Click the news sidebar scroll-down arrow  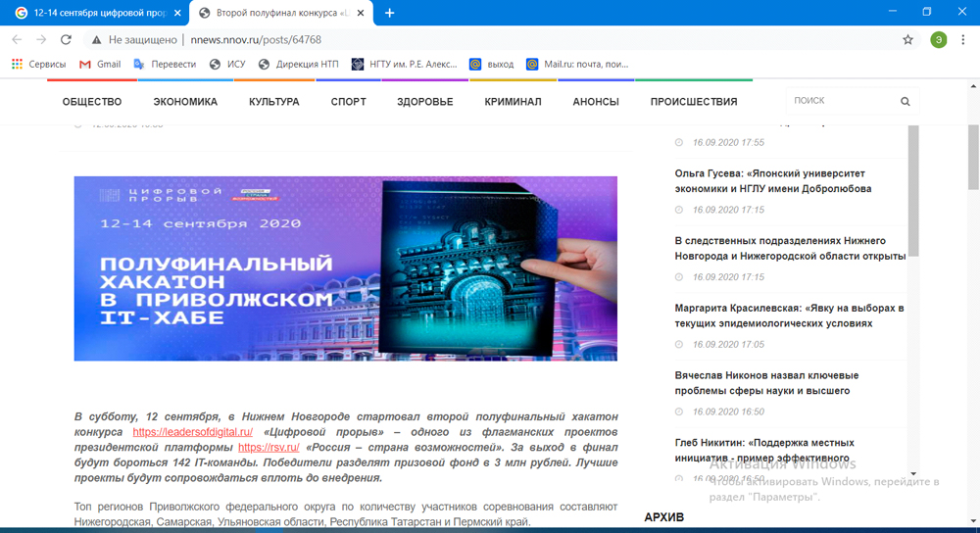tap(913, 474)
